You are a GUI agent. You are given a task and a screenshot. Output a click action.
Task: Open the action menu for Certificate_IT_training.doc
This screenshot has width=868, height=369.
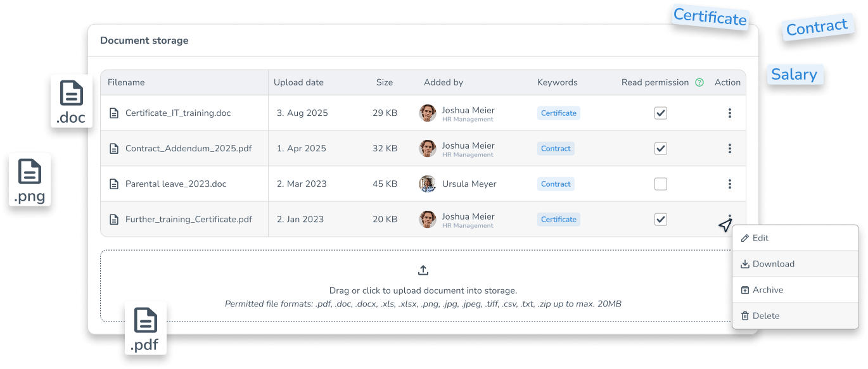pyautogui.click(x=729, y=113)
